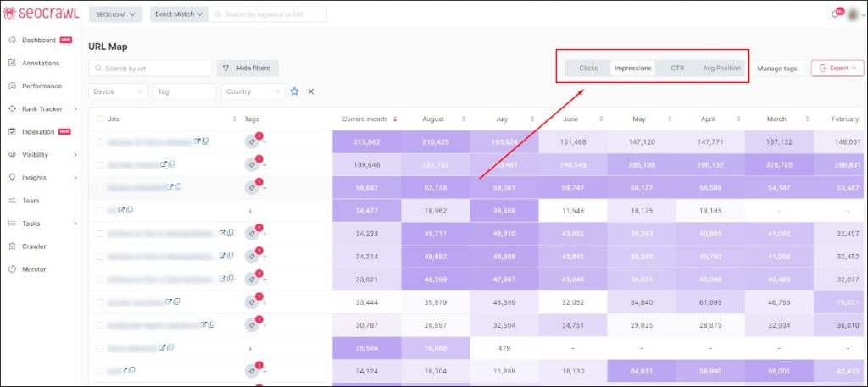Switch to the CTR metric tab
868x387 pixels.
[x=677, y=69]
